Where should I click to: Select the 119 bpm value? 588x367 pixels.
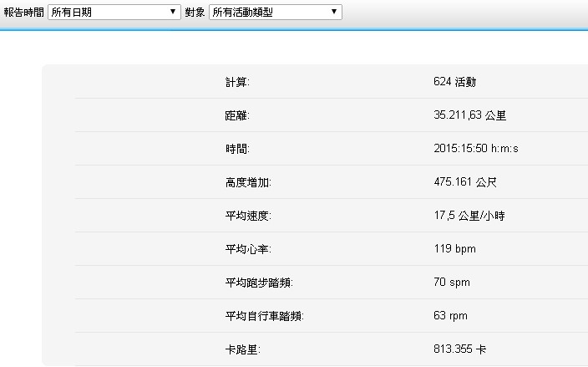pyautogui.click(x=454, y=249)
